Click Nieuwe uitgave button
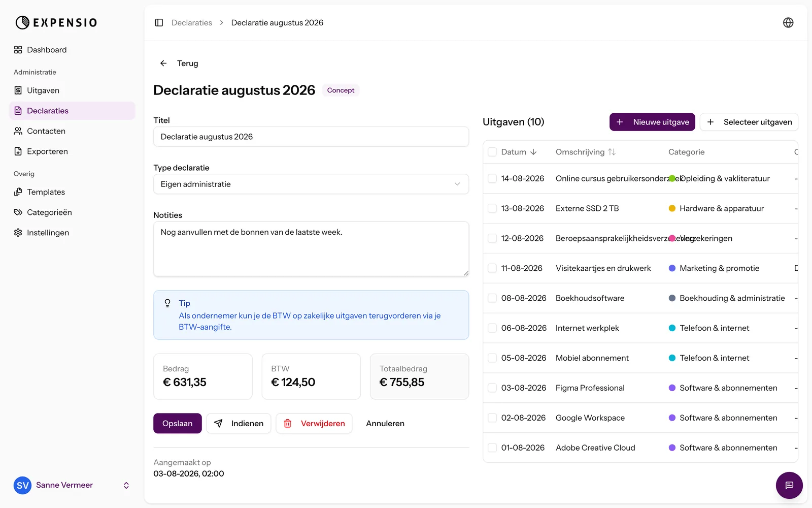812x508 pixels. (652, 122)
